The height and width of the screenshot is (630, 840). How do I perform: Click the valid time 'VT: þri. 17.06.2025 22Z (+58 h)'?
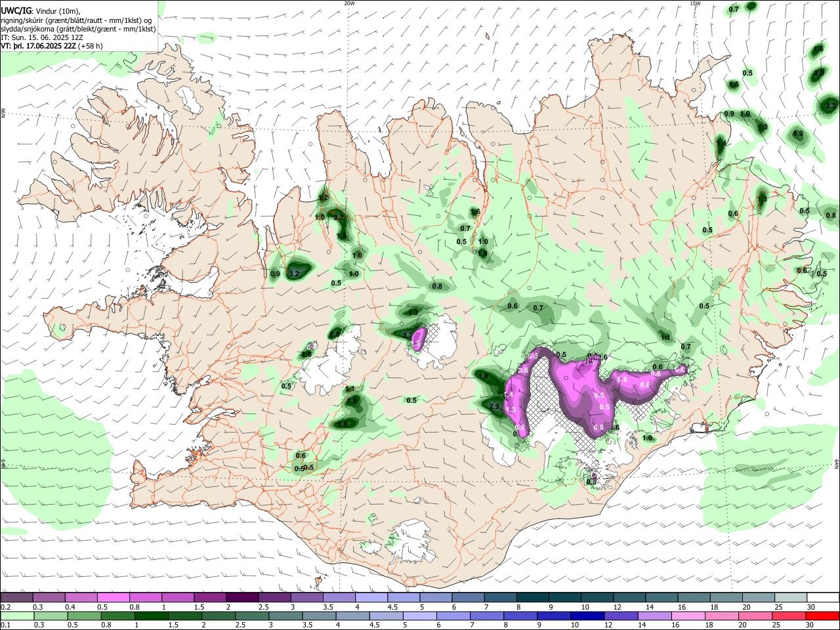pos(52,46)
